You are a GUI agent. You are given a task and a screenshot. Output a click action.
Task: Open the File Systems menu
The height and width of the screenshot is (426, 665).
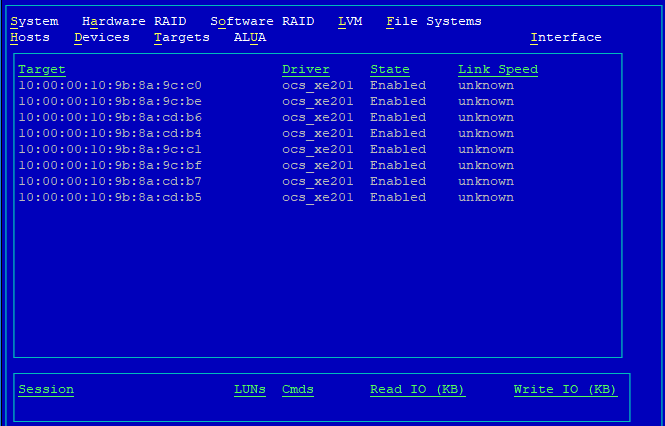coord(433,21)
